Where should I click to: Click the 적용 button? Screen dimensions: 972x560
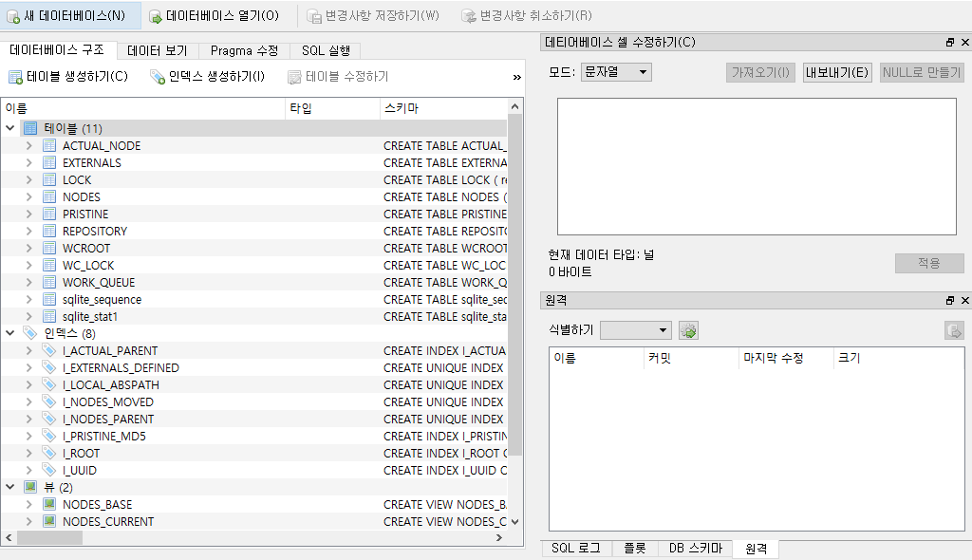[929, 263]
